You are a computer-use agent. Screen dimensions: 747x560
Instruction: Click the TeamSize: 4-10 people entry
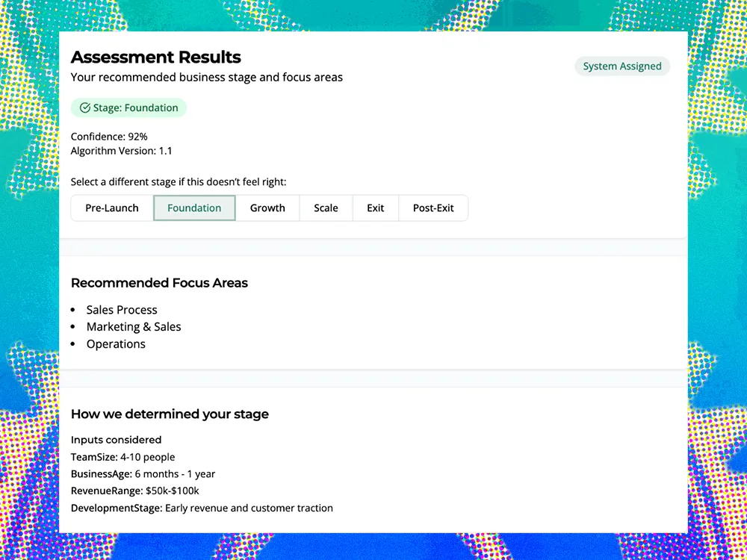click(123, 457)
